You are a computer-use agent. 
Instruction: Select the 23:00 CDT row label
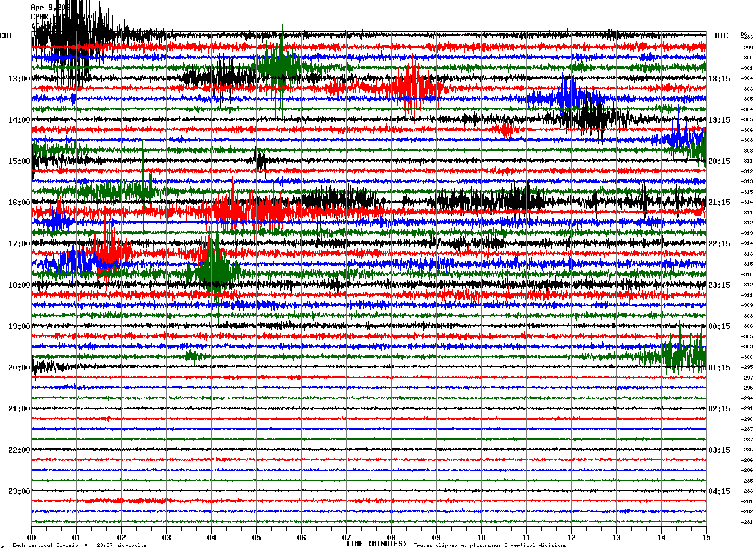coord(19,491)
